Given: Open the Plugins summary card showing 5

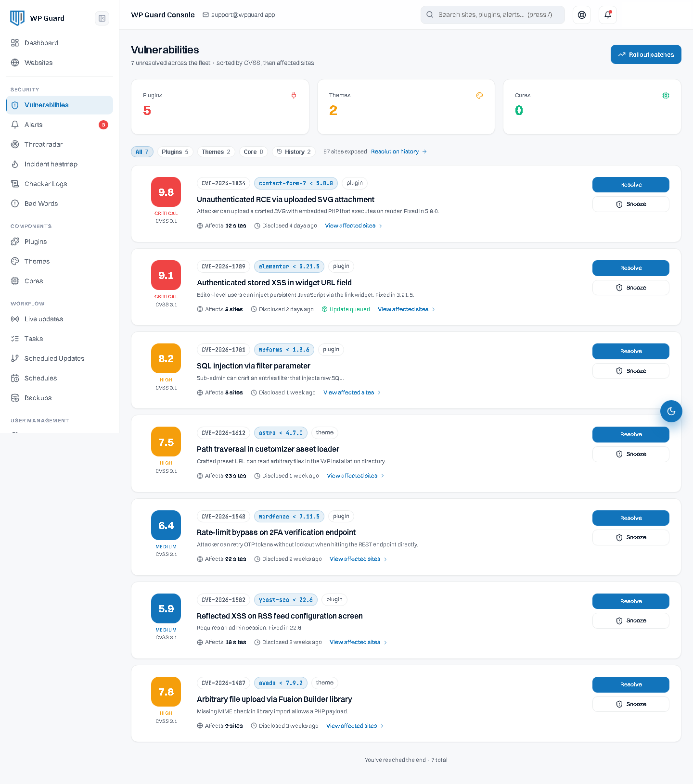Looking at the screenshot, I should 220,107.
